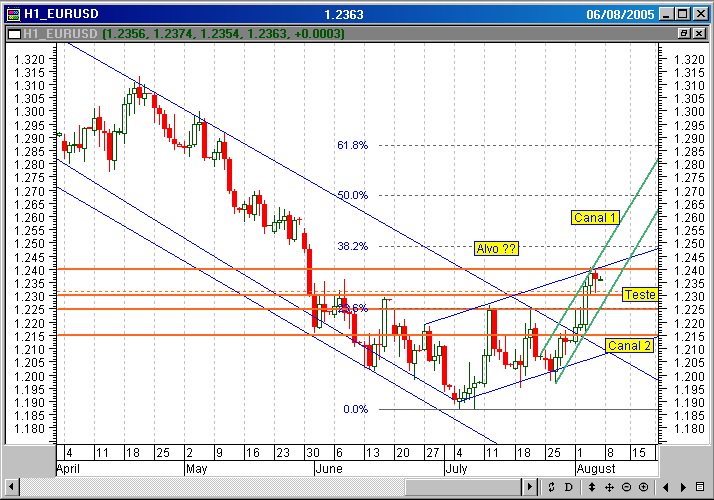The image size is (714, 500).
Task: Click the vertical scale double-arrow icon
Action: 592,487
